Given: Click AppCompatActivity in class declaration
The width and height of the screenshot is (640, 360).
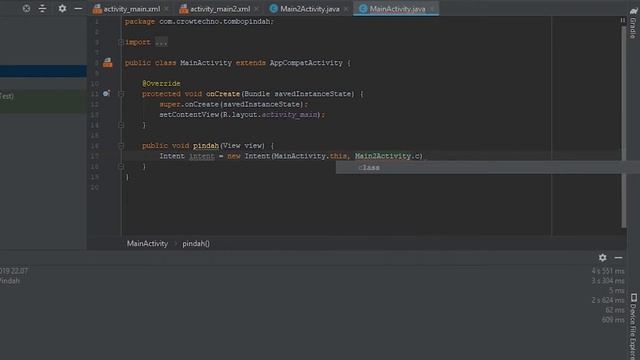Looking at the screenshot, I should [306, 63].
